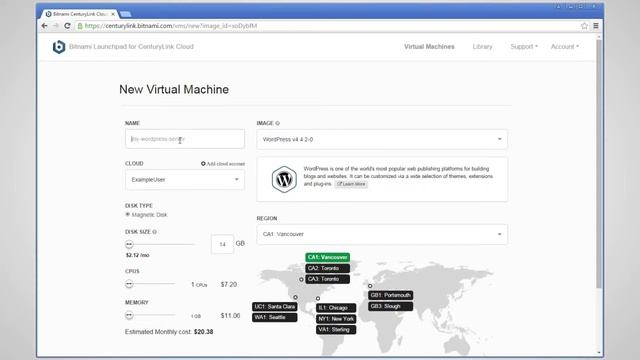This screenshot has width=640, height=360.
Task: Click the $7.20 CPU price
Action: tap(229, 284)
